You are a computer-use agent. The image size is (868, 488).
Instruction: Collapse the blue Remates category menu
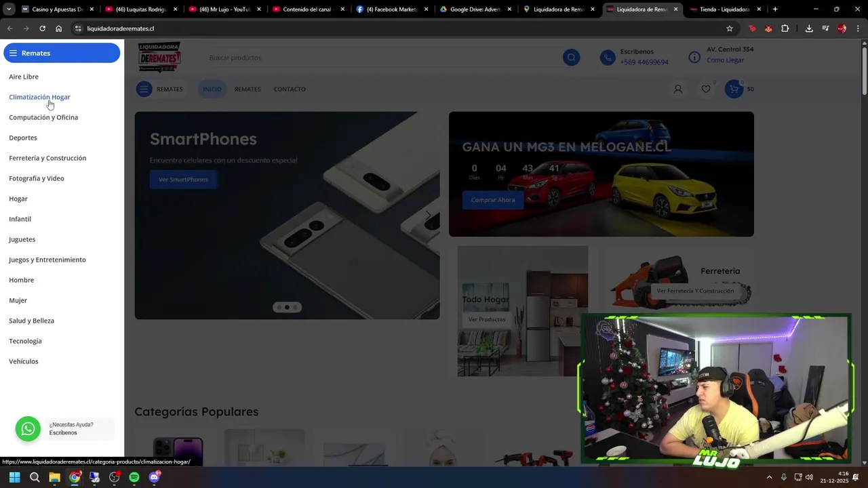click(62, 53)
